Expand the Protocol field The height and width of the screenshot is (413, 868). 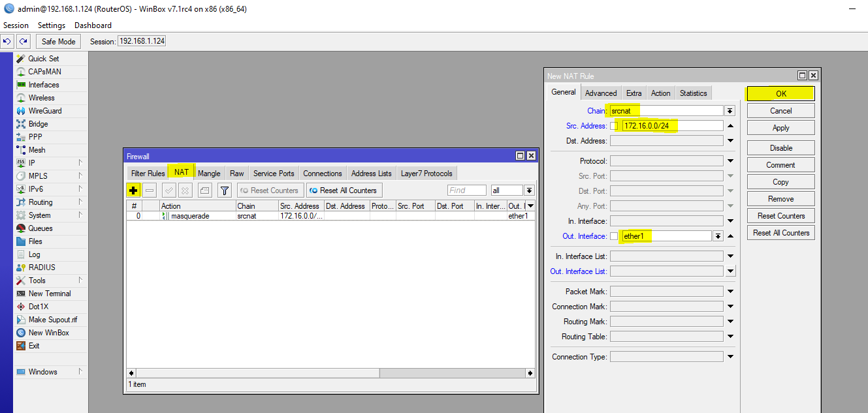coord(730,161)
